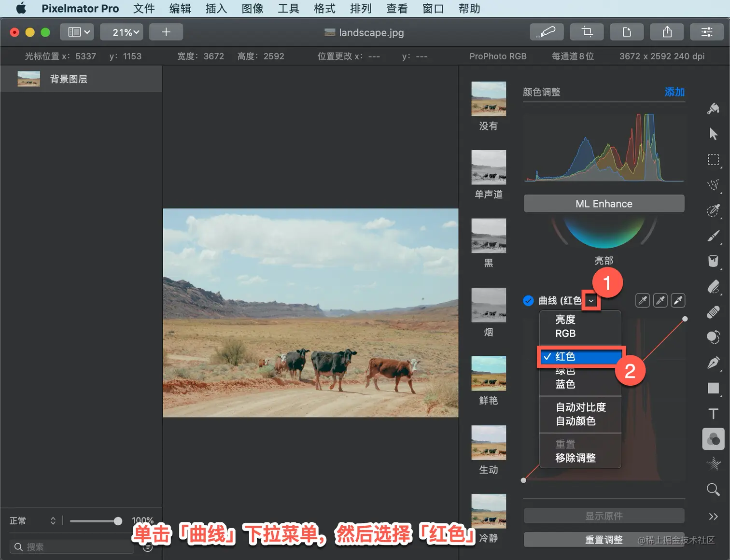Image resolution: width=730 pixels, height=560 pixels.
Task: Open the 文件 menu in the menu bar
Action: [x=144, y=8]
